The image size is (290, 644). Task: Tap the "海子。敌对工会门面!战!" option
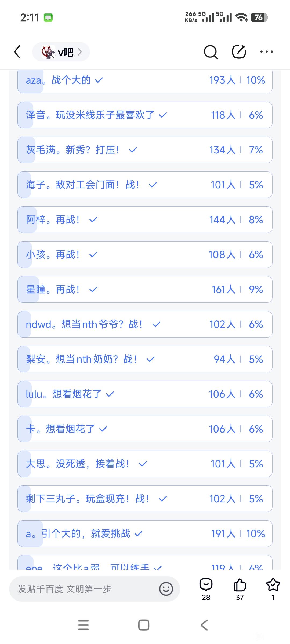click(145, 185)
